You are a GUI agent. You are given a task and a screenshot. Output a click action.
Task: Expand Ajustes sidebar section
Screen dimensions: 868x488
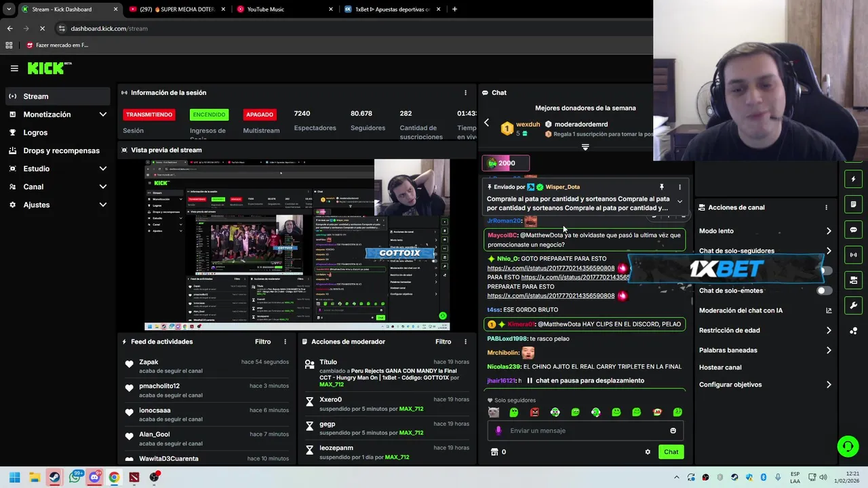[102, 205]
